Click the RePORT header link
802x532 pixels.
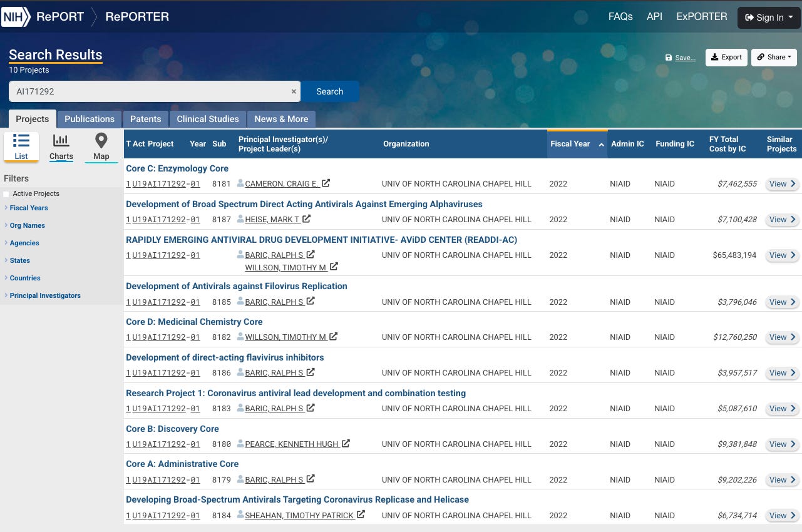click(x=60, y=17)
